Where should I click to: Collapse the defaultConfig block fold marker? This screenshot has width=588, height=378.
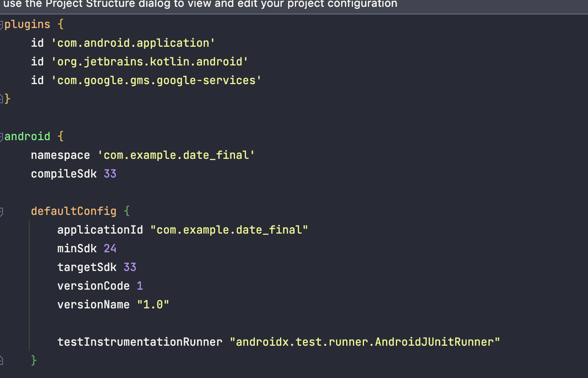1,212
